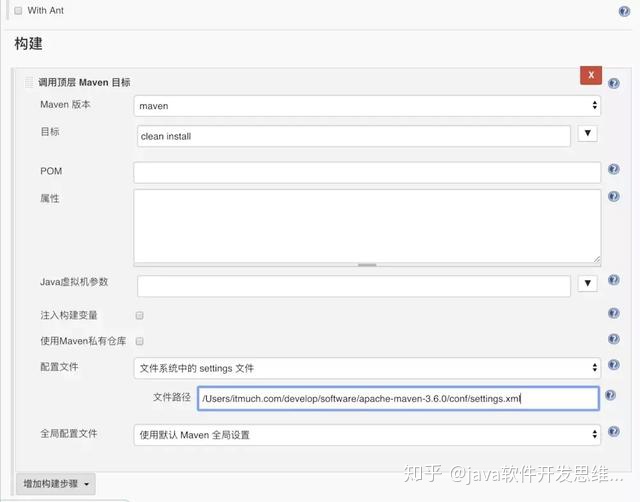Delete the Maven build step with red X
This screenshot has height=502, width=640.
591,75
